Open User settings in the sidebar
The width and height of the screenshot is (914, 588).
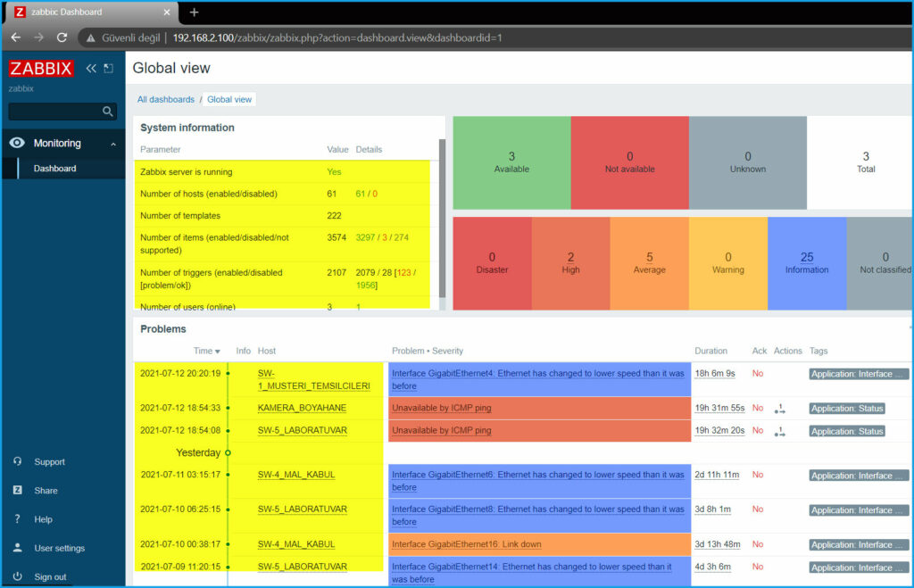click(60, 549)
